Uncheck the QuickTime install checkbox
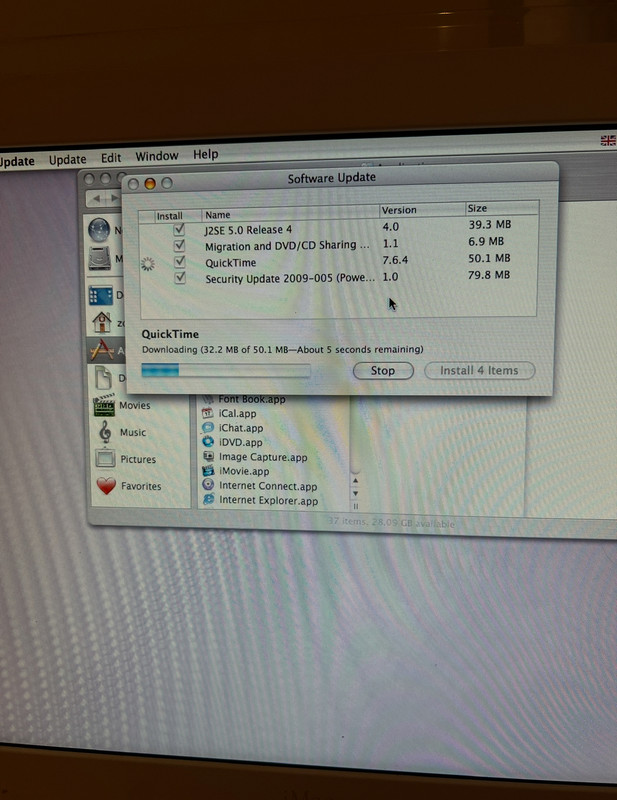The image size is (617, 800). [179, 262]
